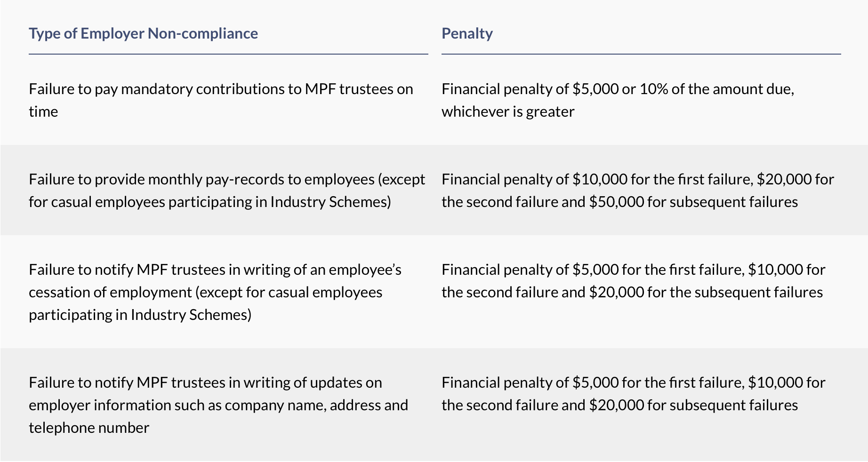Viewport: 868px width, 462px height.
Task: Click the "Type of Employer Non-compliance" column header
Action: pyautogui.click(x=143, y=33)
